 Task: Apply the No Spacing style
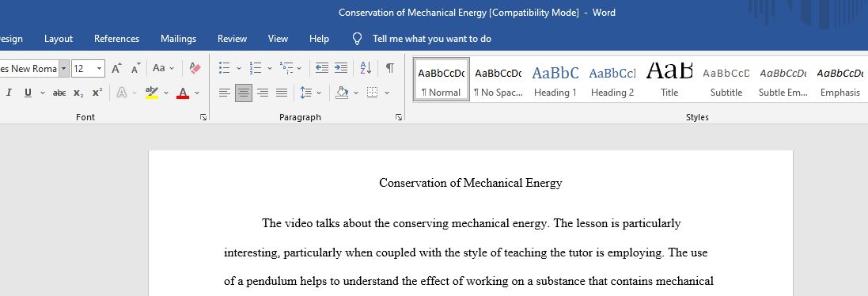point(498,80)
